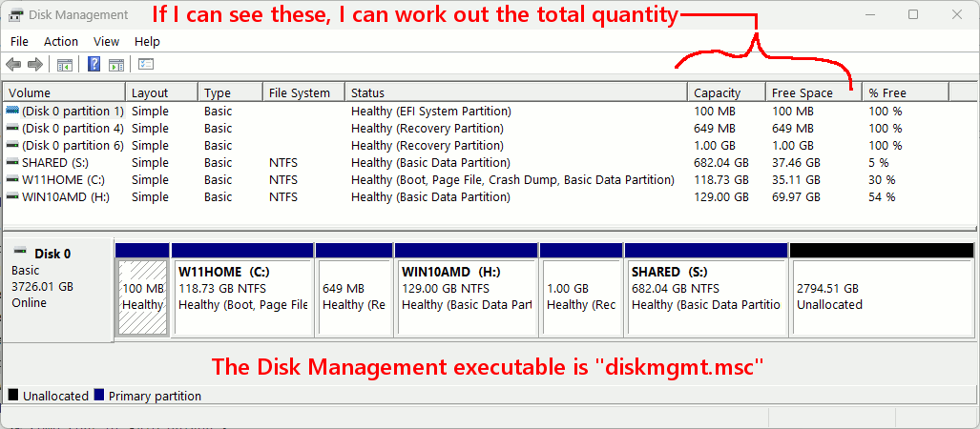Click the '54 %' free percentage cell

pyautogui.click(x=882, y=197)
